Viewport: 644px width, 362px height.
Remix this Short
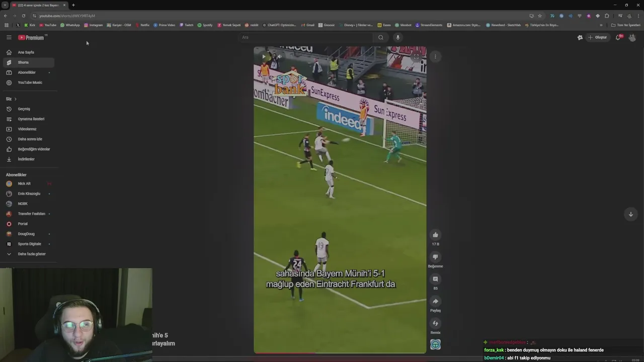[x=436, y=323]
